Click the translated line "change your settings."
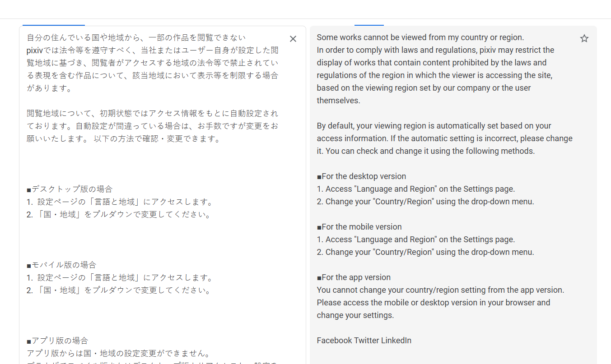Image resolution: width=611 pixels, height=364 pixels. [x=355, y=315]
